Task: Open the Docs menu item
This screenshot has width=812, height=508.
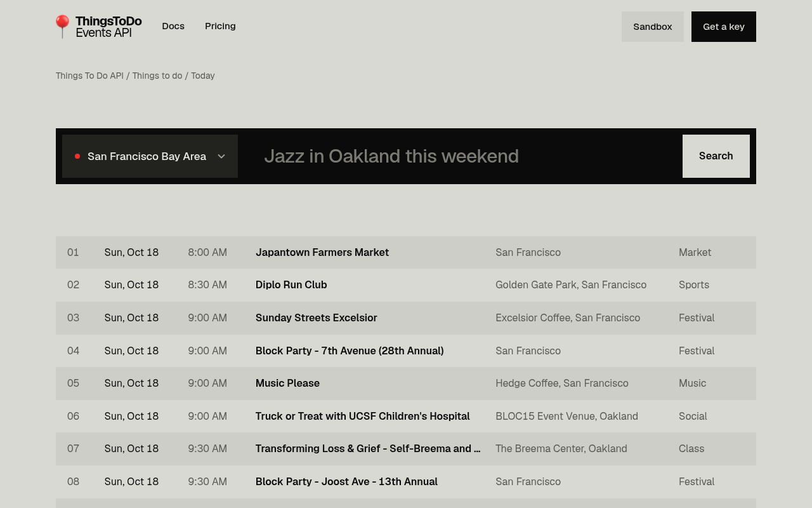Action: point(173,26)
